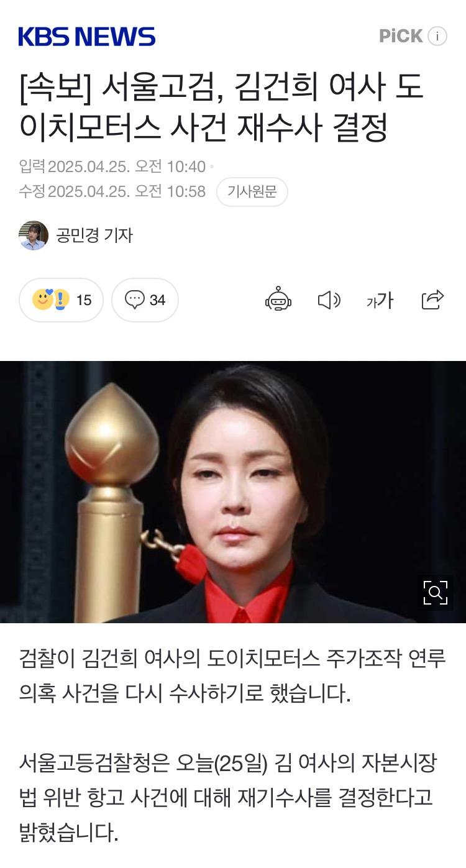466x868 pixels.
Task: Play article audio with the speaker icon
Action: pyautogui.click(x=329, y=300)
